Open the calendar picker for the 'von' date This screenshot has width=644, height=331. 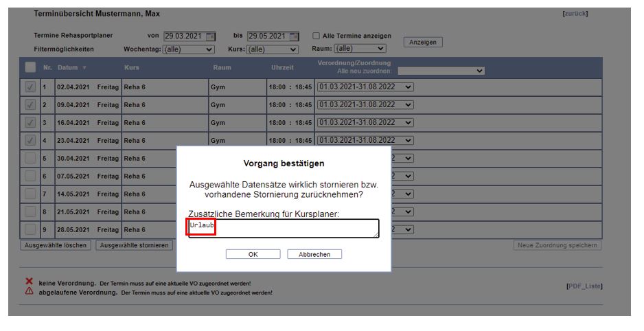point(211,36)
